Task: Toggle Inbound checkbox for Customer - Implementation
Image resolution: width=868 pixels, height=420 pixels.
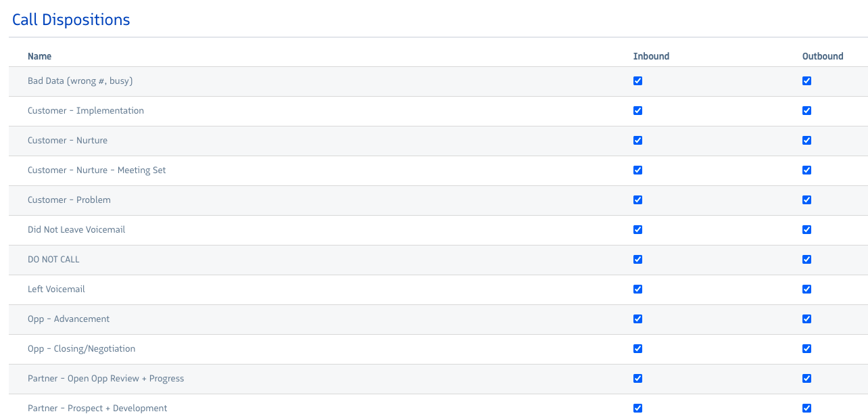Action: point(637,111)
